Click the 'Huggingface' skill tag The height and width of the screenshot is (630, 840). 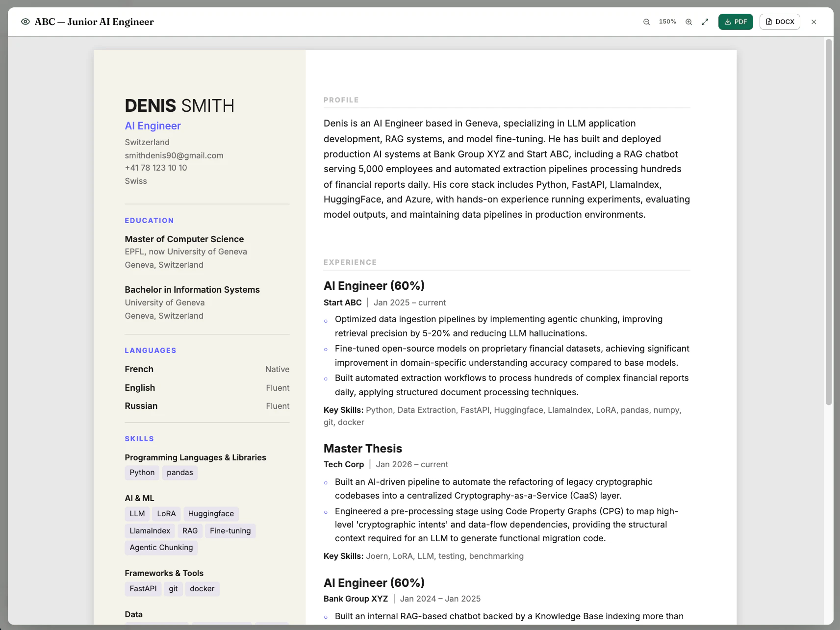(x=211, y=514)
